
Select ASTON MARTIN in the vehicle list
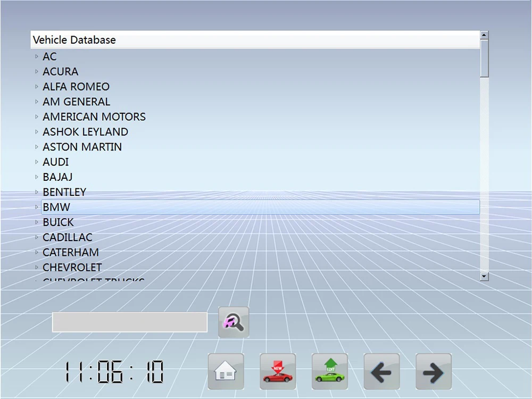coord(82,147)
